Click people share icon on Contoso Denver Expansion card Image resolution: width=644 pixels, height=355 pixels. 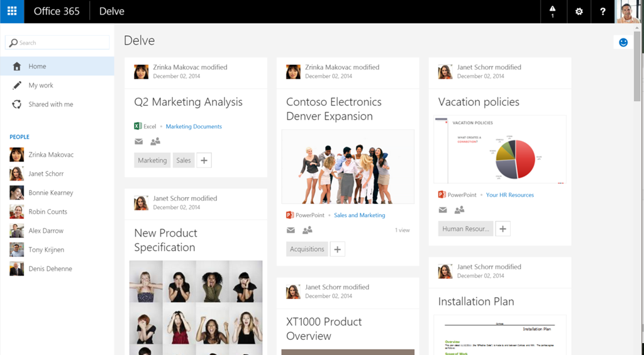coord(307,230)
